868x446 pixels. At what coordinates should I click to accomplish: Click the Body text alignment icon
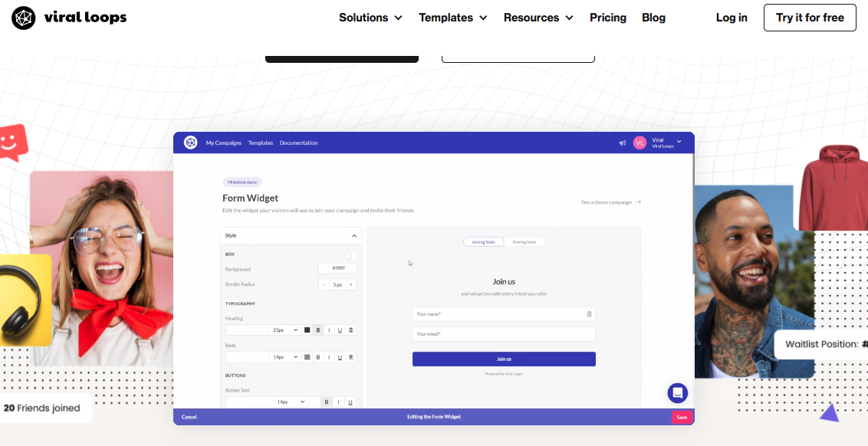point(351,357)
